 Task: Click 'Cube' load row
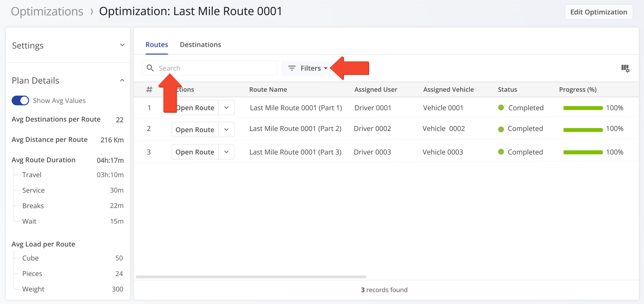tap(73, 258)
